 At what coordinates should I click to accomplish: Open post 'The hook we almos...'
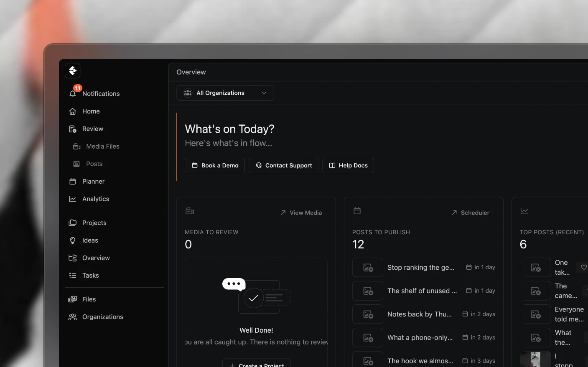click(420, 361)
